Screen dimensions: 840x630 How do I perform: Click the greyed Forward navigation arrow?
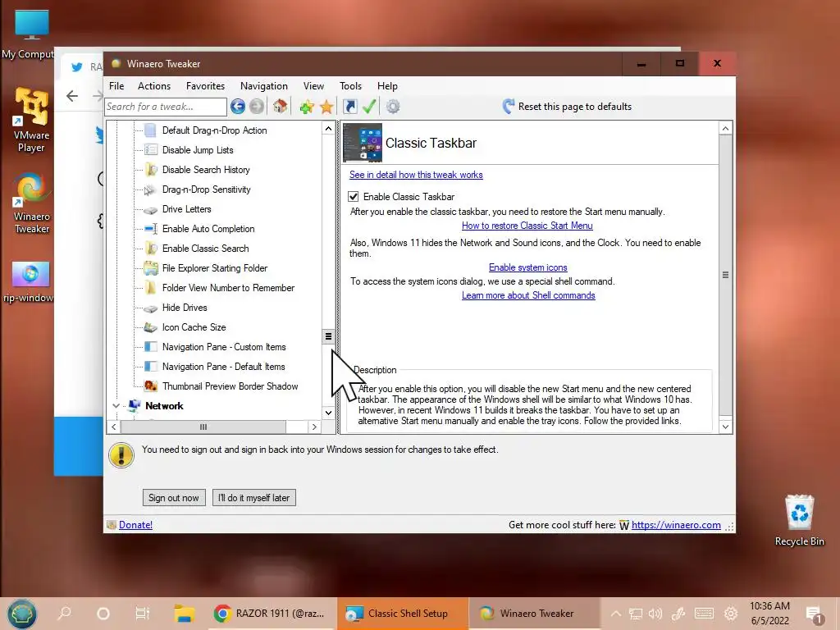pyautogui.click(x=257, y=107)
